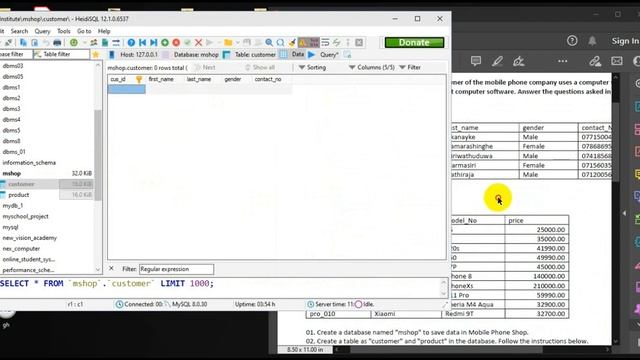This screenshot has height=360, width=640.
Task: Select the product table in tree
Action: pos(19,195)
